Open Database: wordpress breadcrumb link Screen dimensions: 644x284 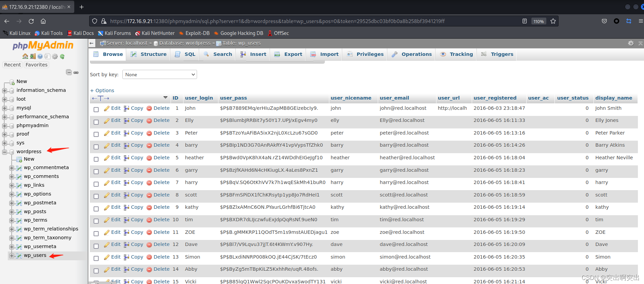[x=185, y=43]
